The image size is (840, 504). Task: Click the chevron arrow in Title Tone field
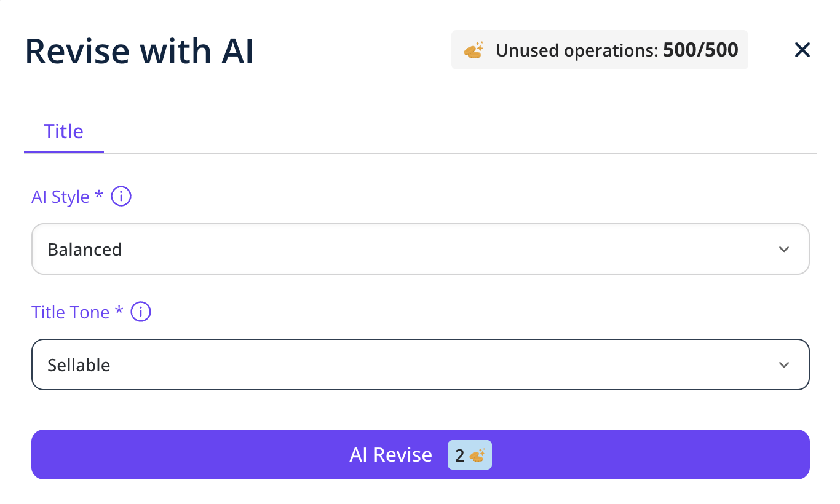point(783,365)
